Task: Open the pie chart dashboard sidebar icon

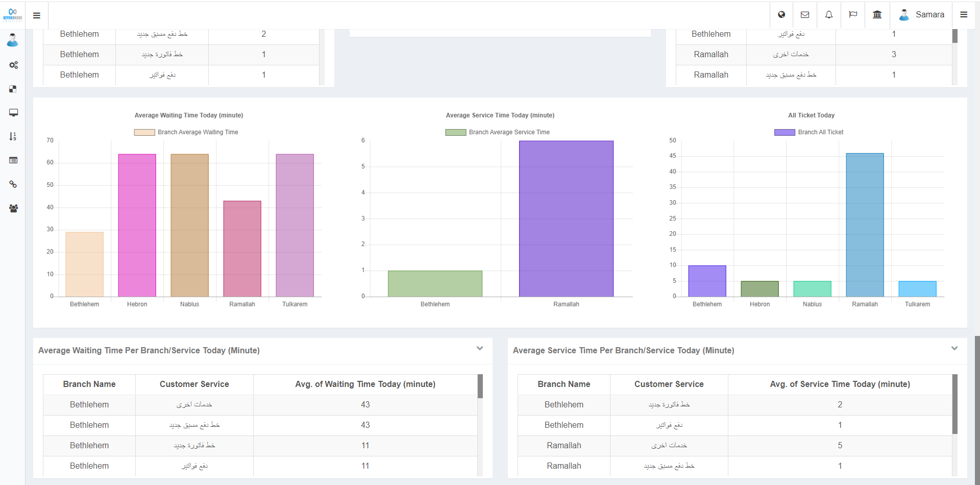Action: 13,89
